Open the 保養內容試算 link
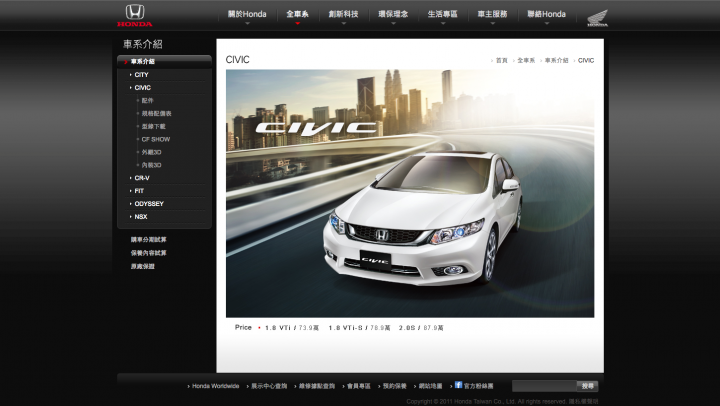Image resolution: width=720 pixels, height=406 pixels. 148,253
